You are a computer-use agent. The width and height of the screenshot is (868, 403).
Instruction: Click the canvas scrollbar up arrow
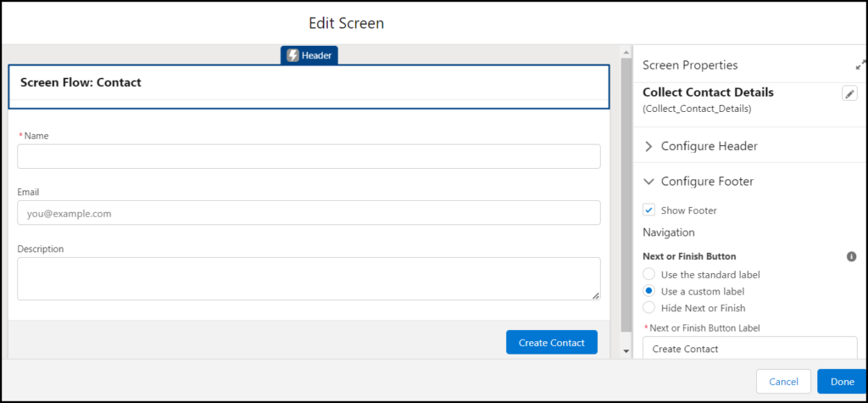tap(626, 53)
